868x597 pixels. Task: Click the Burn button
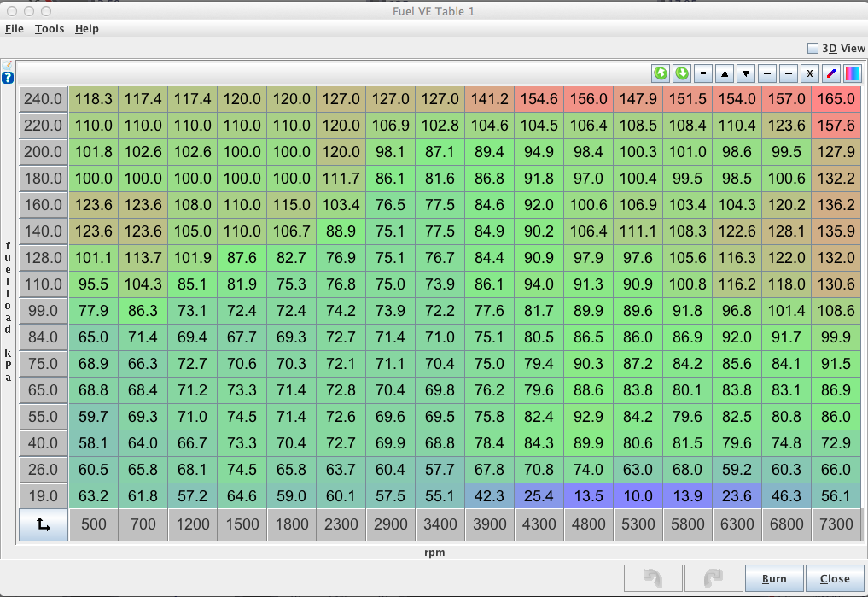pyautogui.click(x=774, y=578)
